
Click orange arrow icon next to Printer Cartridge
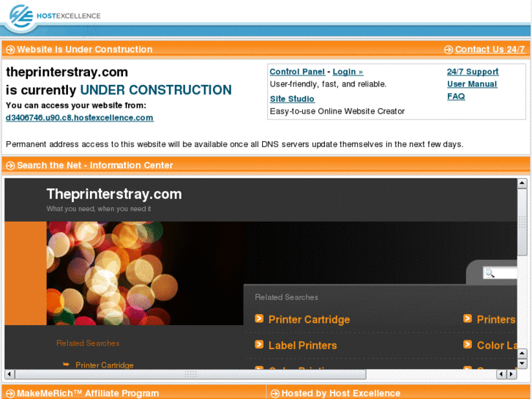pos(259,318)
